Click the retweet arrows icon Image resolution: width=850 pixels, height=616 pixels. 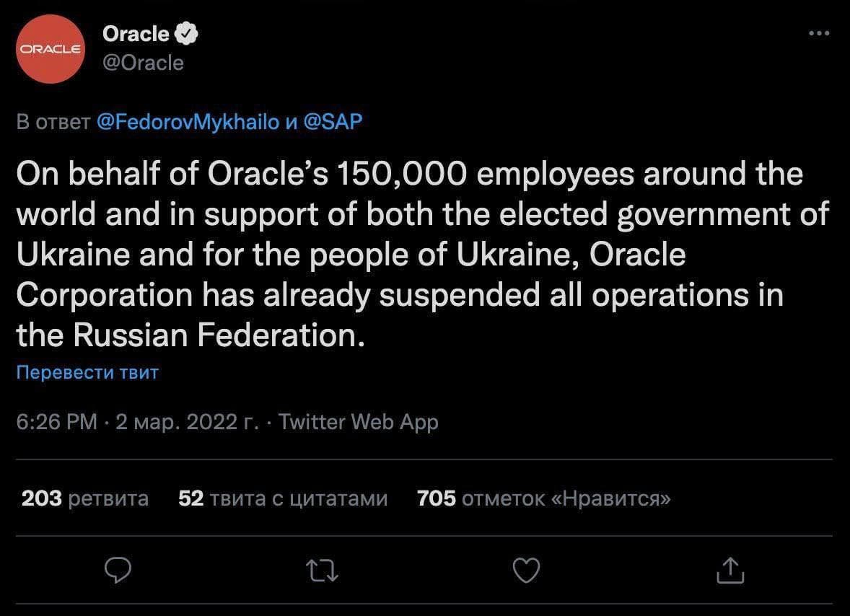322,571
